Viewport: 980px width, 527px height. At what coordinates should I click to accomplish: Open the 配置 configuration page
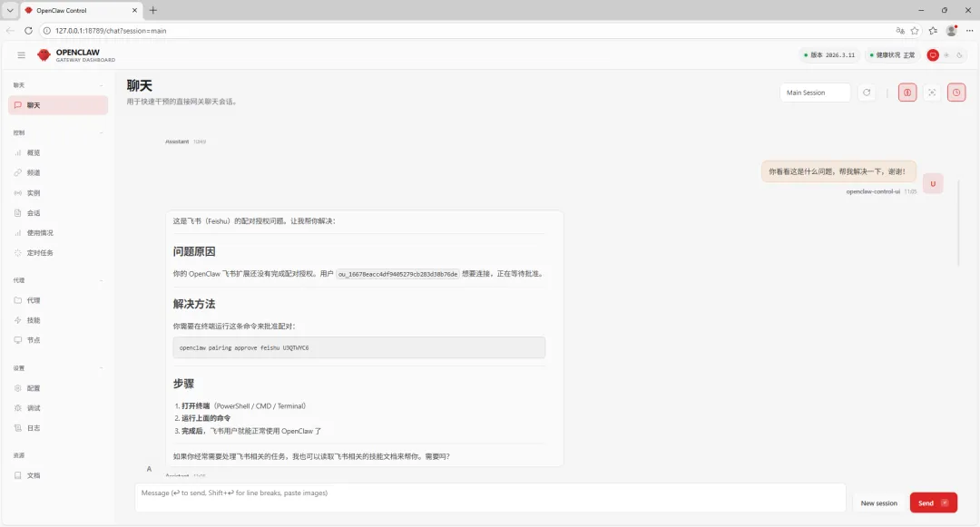[x=58, y=387]
